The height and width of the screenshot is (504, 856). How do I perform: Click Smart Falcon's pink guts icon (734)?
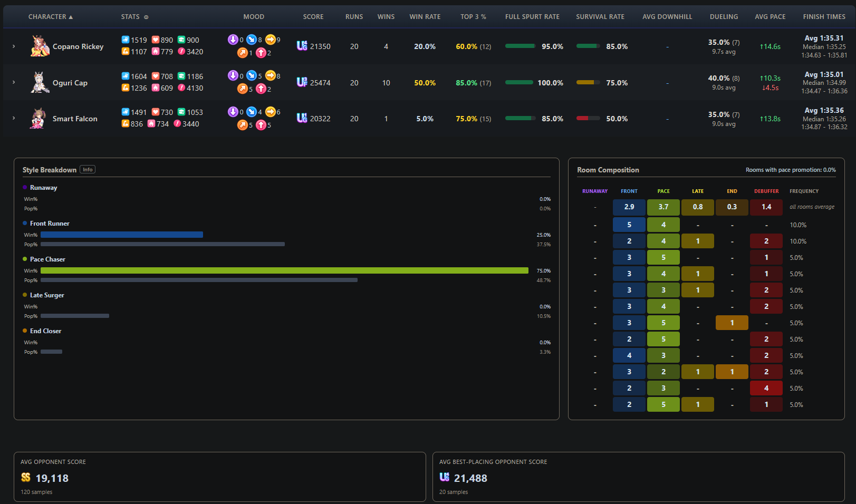[151, 123]
